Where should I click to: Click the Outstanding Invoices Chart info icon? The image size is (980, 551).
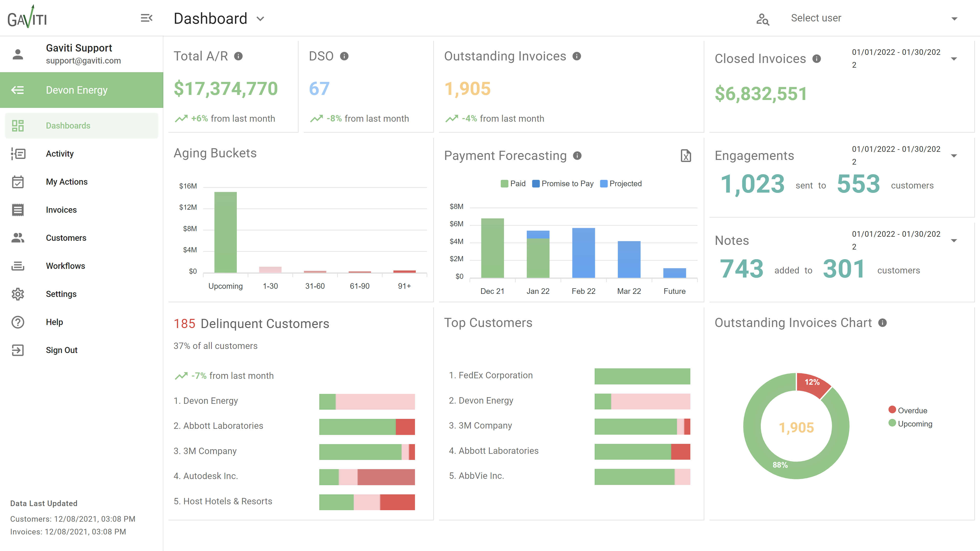point(883,323)
